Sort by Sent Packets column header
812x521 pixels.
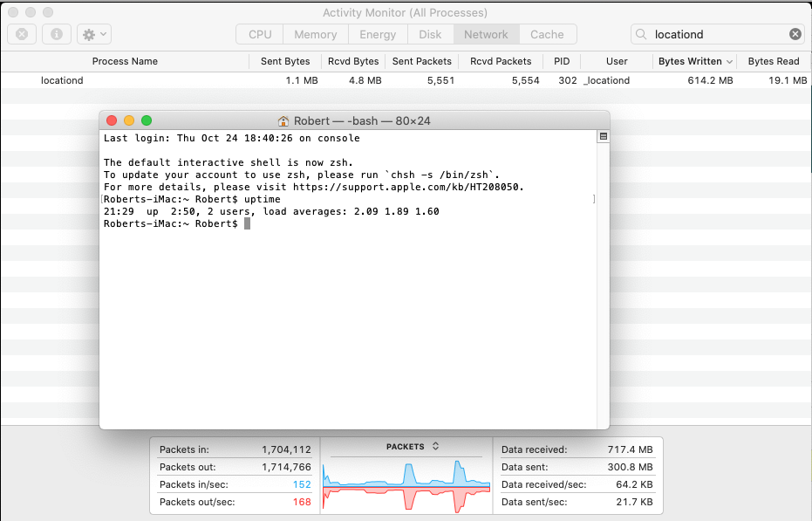click(x=421, y=61)
